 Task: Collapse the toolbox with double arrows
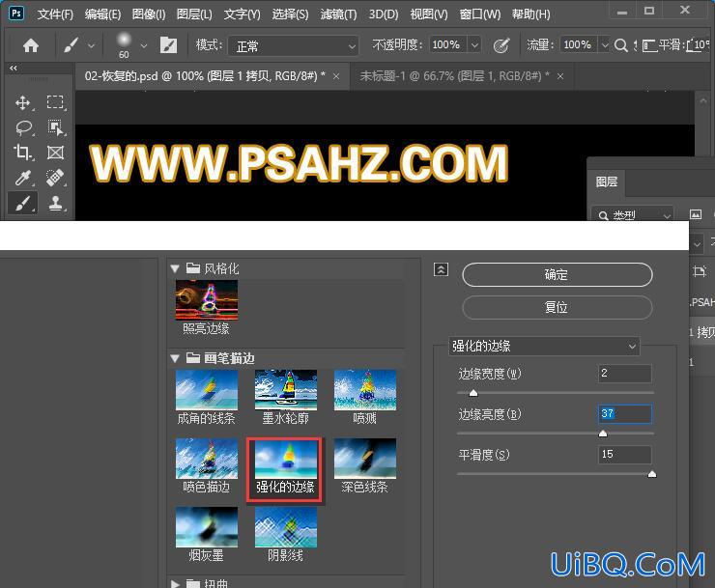(x=14, y=68)
